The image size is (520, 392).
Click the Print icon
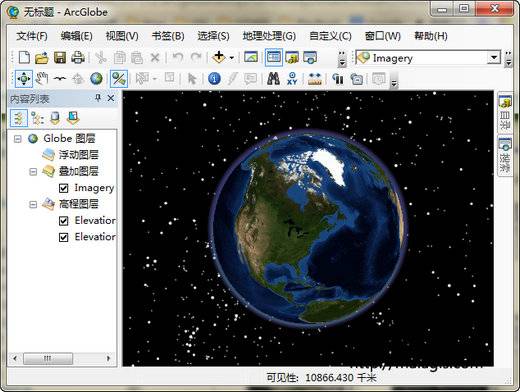tap(78, 58)
